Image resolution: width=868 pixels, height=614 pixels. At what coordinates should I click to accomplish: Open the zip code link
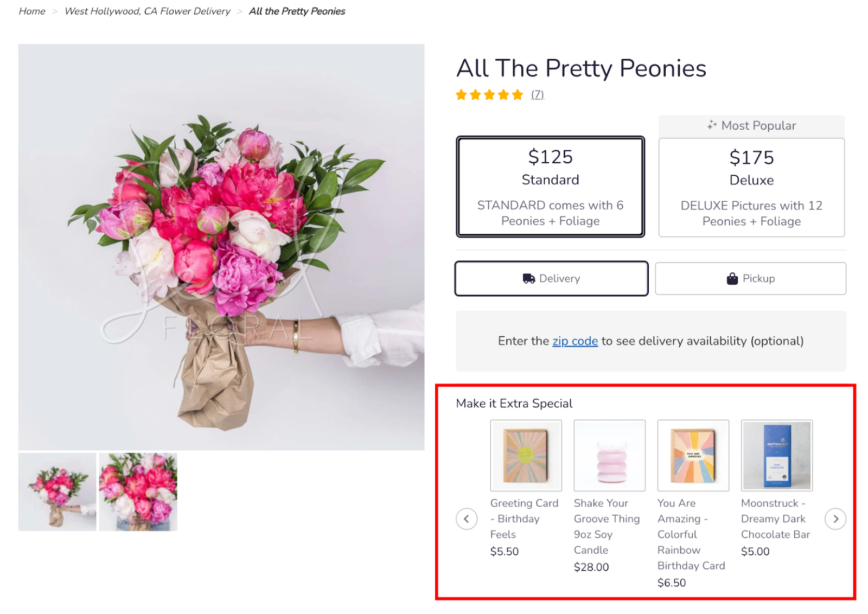pos(575,341)
